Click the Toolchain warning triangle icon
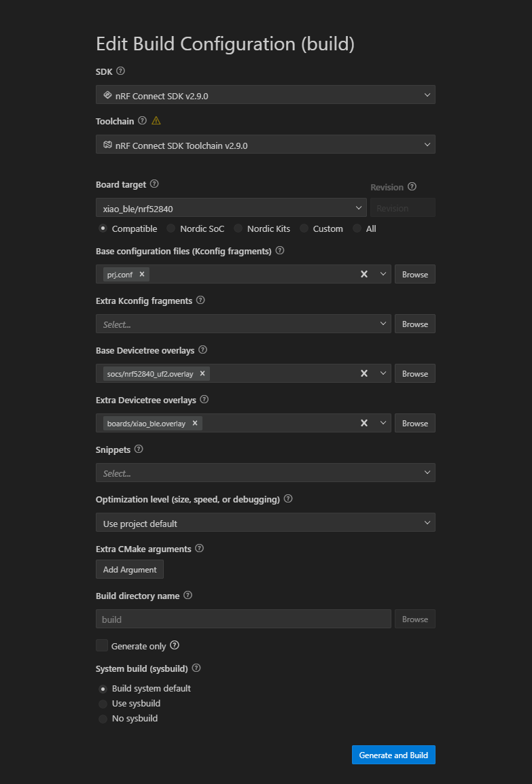Viewport: 532px width, 784px height. point(156,120)
